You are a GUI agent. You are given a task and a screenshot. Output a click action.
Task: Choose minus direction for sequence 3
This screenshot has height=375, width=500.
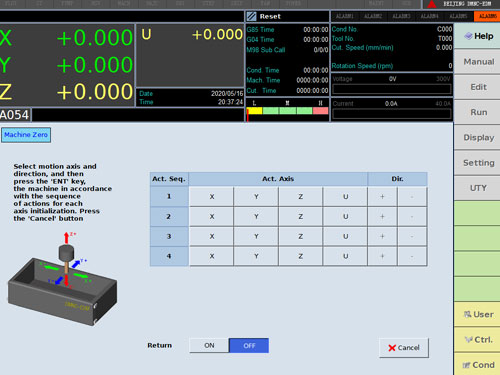[412, 236]
